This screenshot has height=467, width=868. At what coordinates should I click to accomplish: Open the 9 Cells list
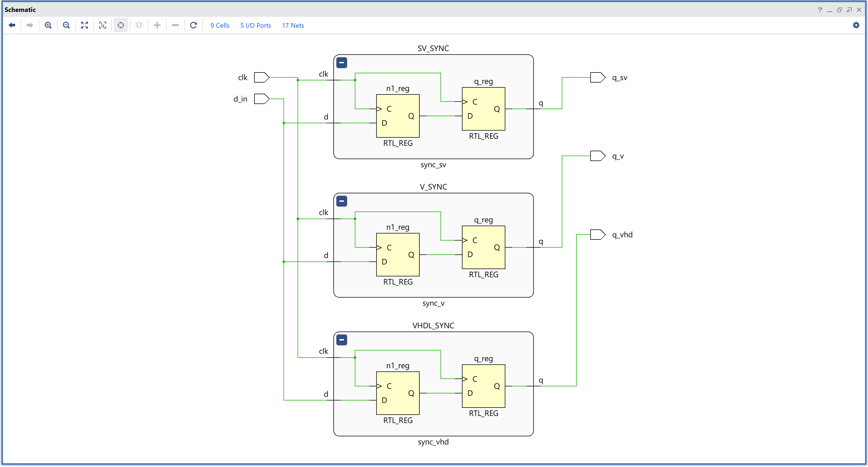(x=220, y=25)
